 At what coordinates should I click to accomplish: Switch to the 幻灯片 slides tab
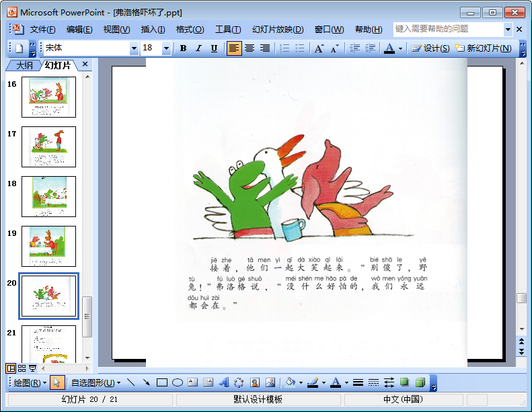click(x=58, y=65)
